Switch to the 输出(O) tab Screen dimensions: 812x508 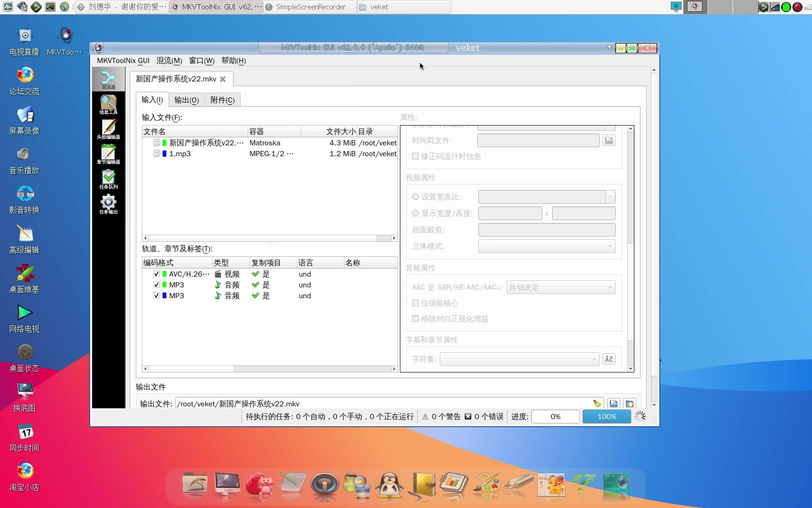click(187, 100)
